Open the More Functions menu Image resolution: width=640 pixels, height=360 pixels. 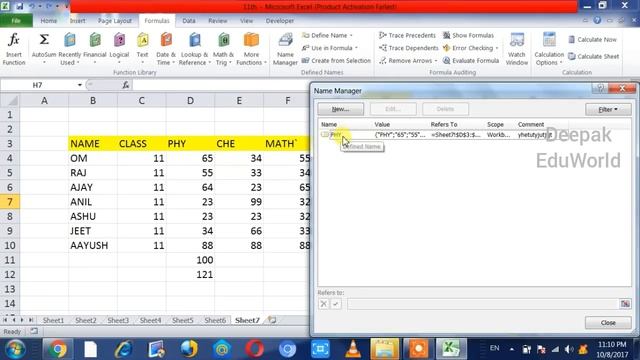[x=251, y=49]
